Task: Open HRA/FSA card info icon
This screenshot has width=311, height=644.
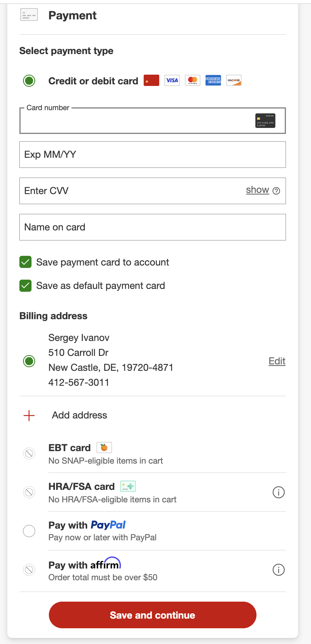Action: coord(279,492)
